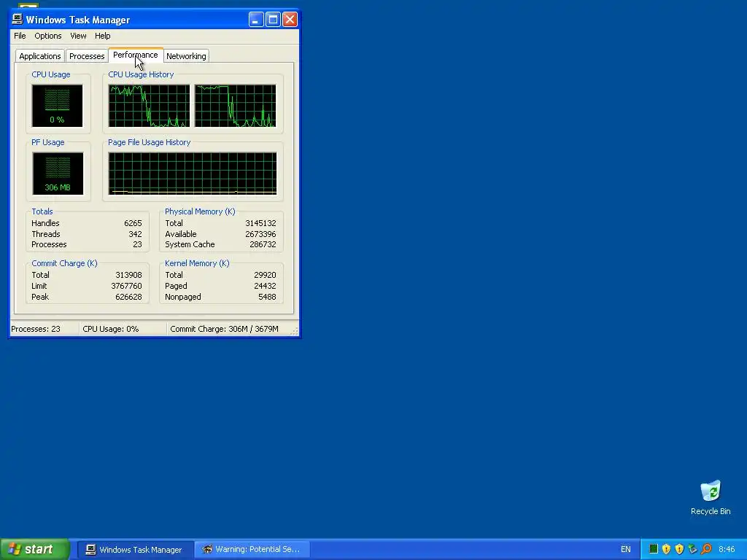
Task: Click the right CPU Usage History graph
Action: point(236,106)
